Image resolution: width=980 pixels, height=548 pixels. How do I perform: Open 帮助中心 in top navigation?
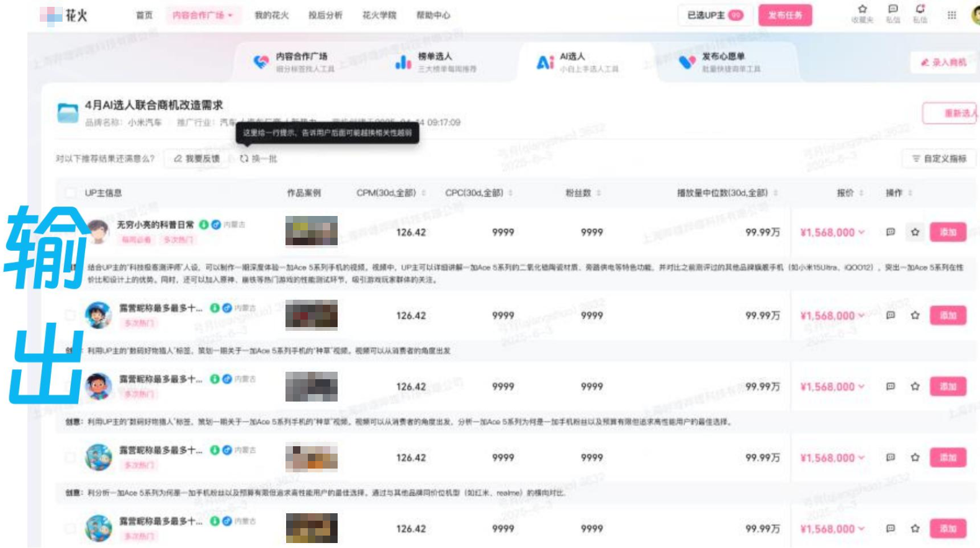pyautogui.click(x=433, y=15)
